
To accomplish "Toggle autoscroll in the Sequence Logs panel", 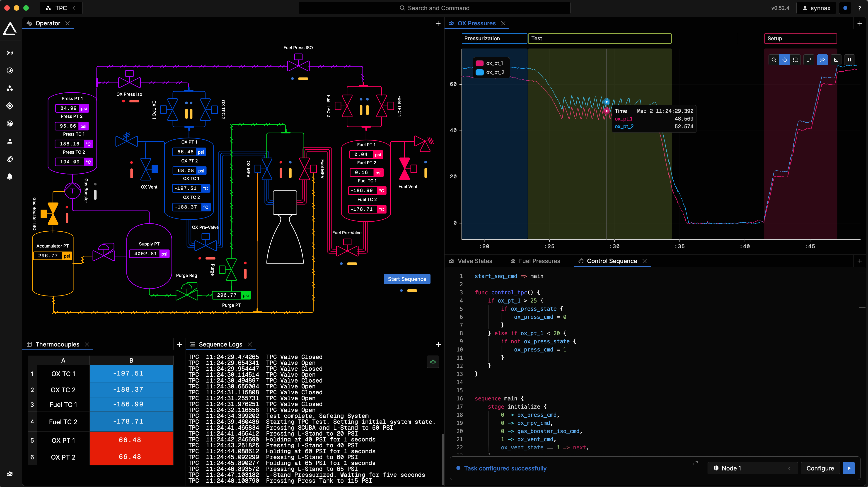I will pos(433,362).
